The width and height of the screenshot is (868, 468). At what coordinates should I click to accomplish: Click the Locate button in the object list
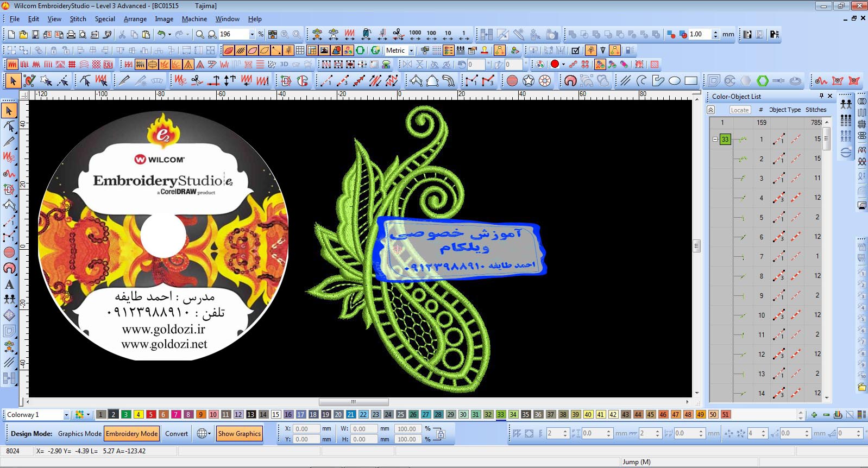(x=739, y=110)
